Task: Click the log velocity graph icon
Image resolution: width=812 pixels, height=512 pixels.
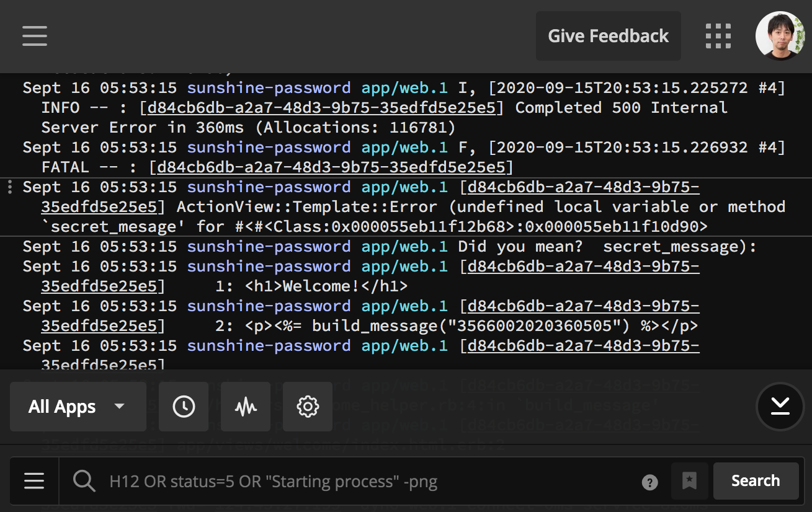Action: click(246, 407)
